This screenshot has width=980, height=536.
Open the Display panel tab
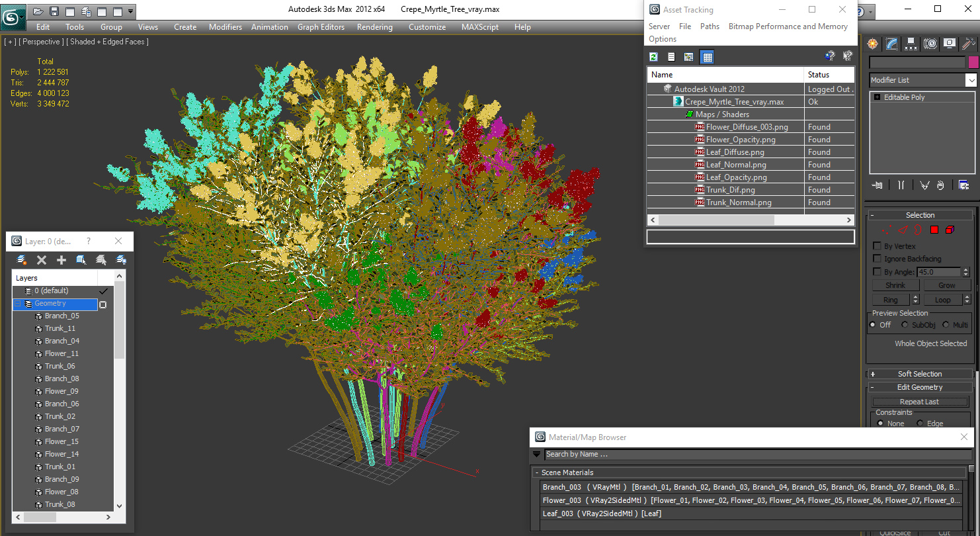(950, 44)
